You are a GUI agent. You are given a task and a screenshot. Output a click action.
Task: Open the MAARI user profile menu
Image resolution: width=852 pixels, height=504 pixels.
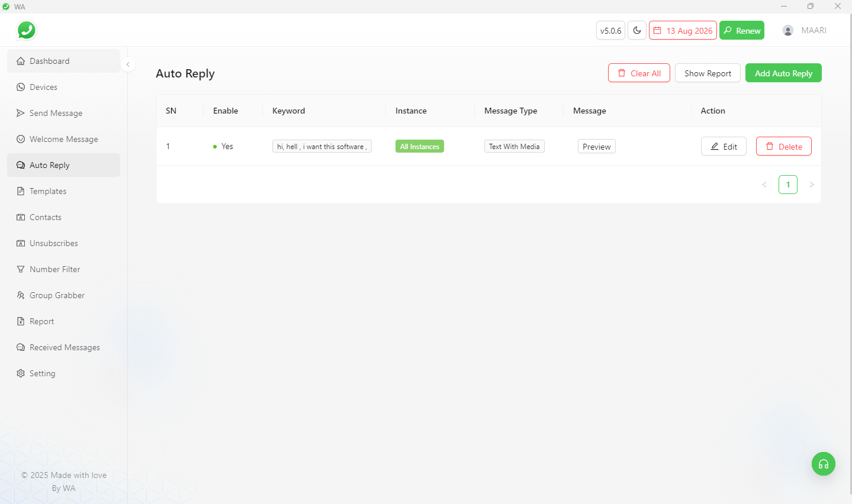tap(805, 30)
